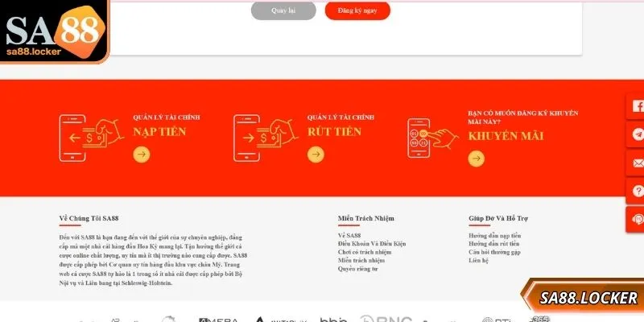Open Hướng dẫn nạp tiền guide link
This screenshot has width=644, height=322.
click(494, 236)
